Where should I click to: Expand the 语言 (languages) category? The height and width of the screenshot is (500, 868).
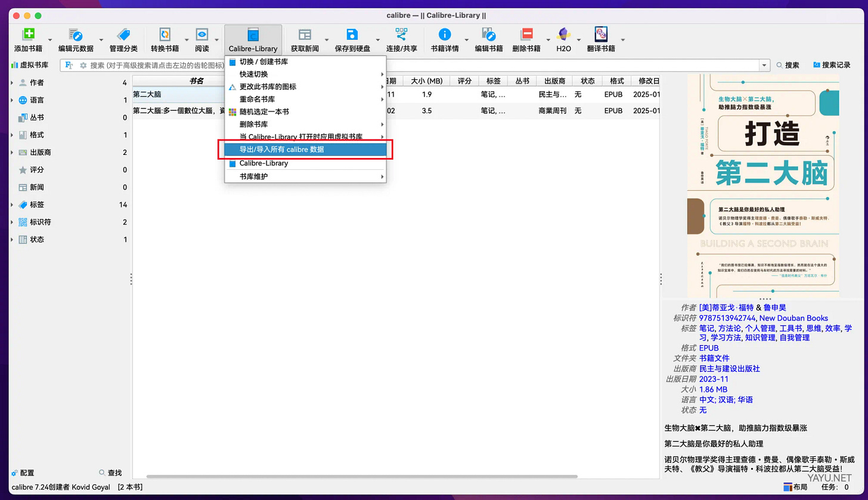(12, 100)
